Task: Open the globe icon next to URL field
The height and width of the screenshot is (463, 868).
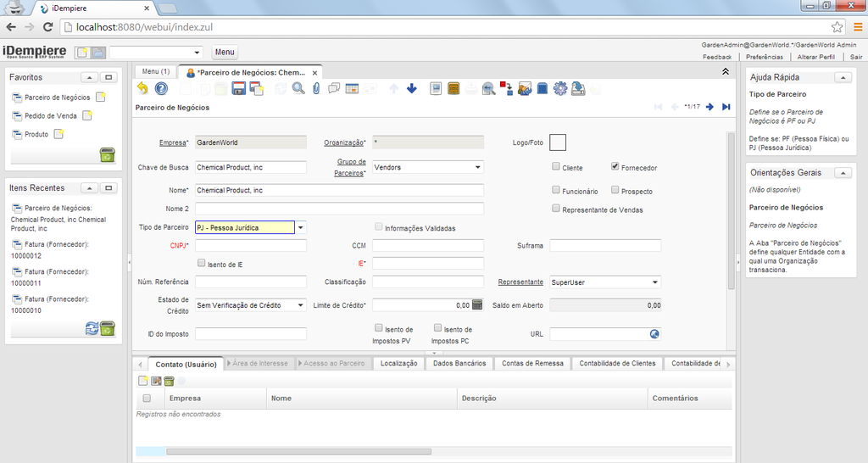Action: tap(654, 334)
